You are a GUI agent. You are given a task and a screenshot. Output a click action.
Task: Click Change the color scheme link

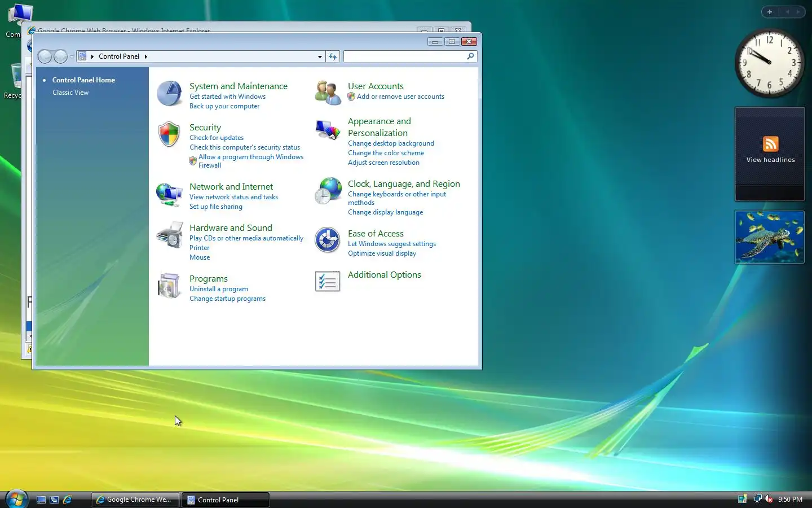coord(386,153)
